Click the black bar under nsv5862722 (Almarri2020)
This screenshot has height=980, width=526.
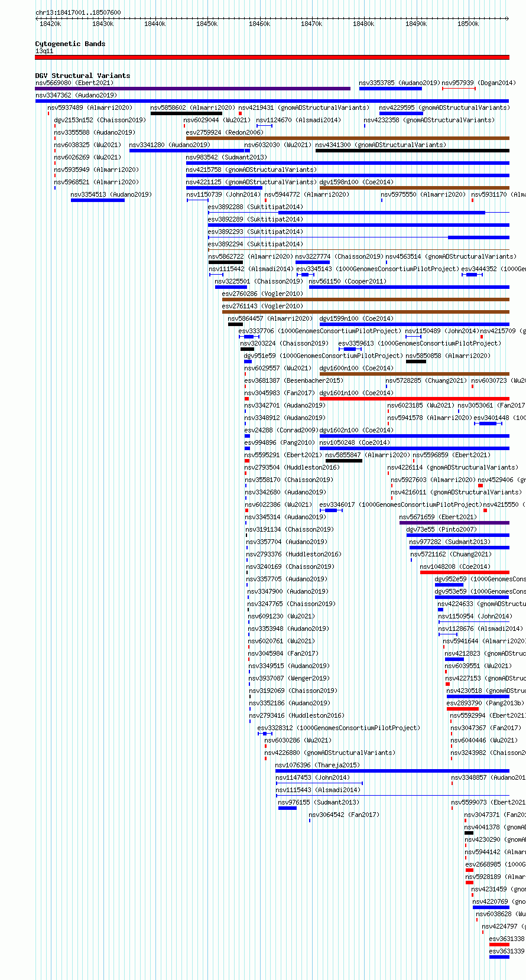click(x=226, y=262)
